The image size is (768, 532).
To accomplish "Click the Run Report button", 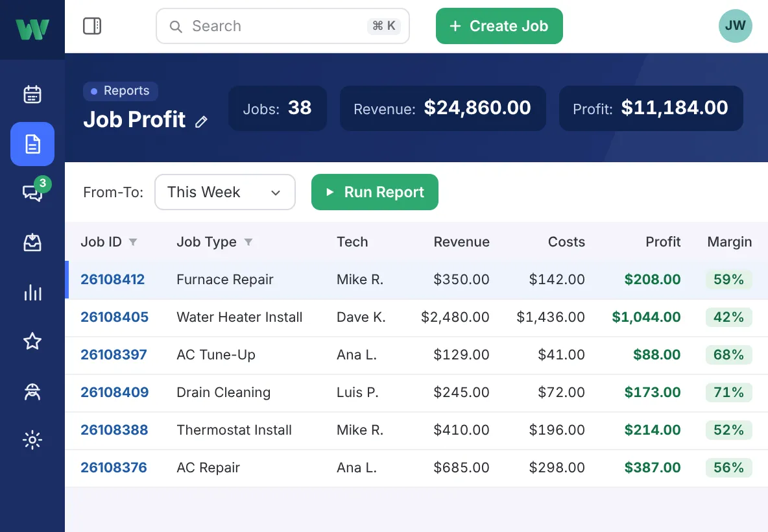I will pos(375,192).
